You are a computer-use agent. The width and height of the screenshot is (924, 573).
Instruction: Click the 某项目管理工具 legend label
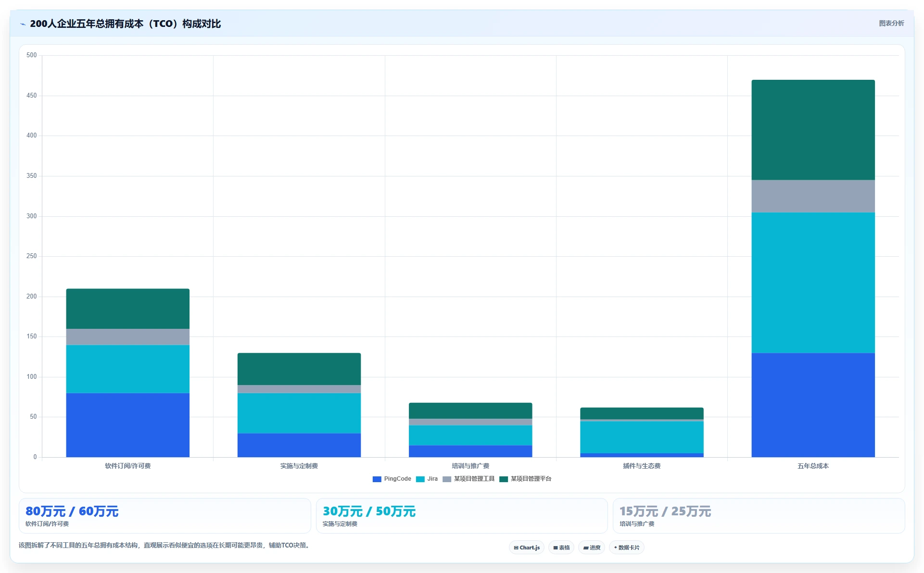click(474, 479)
